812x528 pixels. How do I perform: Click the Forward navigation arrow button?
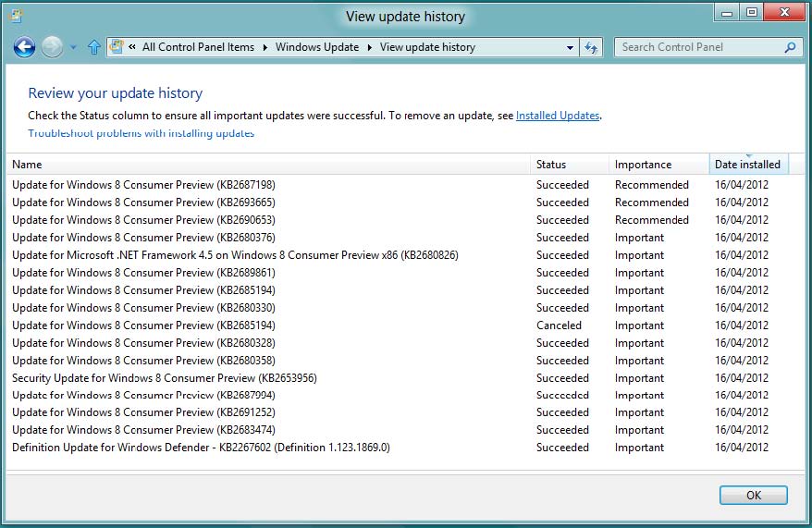[53, 47]
